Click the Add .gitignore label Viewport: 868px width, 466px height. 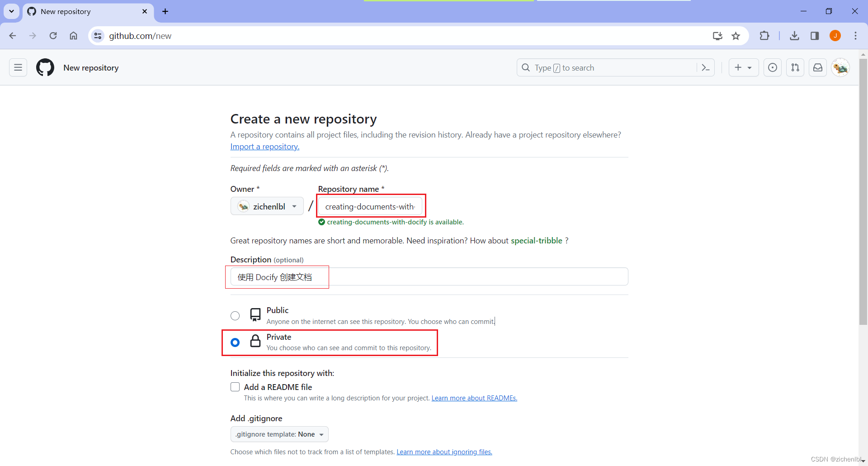click(x=256, y=418)
